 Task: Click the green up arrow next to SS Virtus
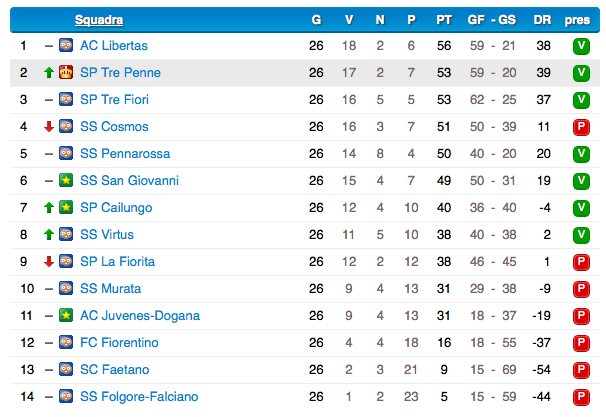click(x=49, y=235)
